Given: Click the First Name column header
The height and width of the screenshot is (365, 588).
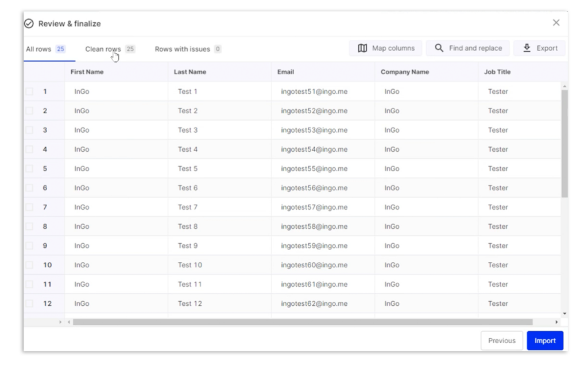Looking at the screenshot, I should click(x=116, y=72).
